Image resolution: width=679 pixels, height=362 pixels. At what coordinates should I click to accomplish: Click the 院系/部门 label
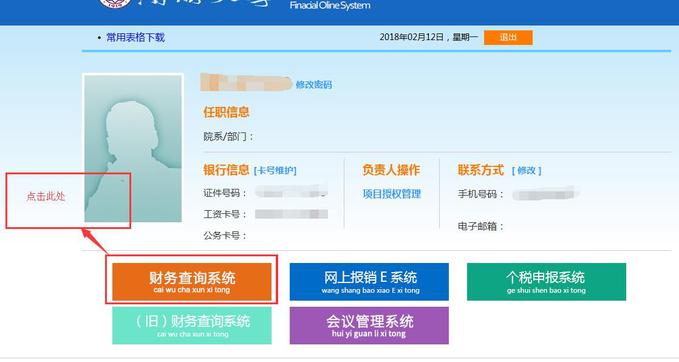(x=228, y=137)
